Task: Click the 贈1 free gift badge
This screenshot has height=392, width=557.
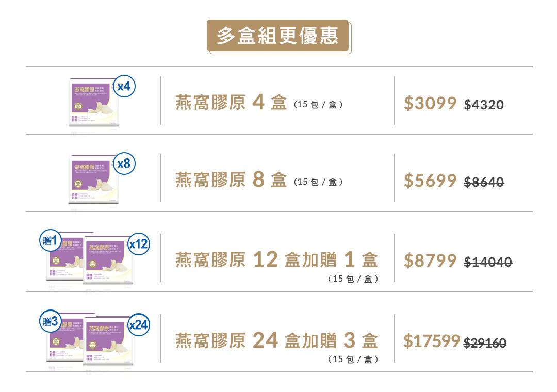Action: pos(50,241)
